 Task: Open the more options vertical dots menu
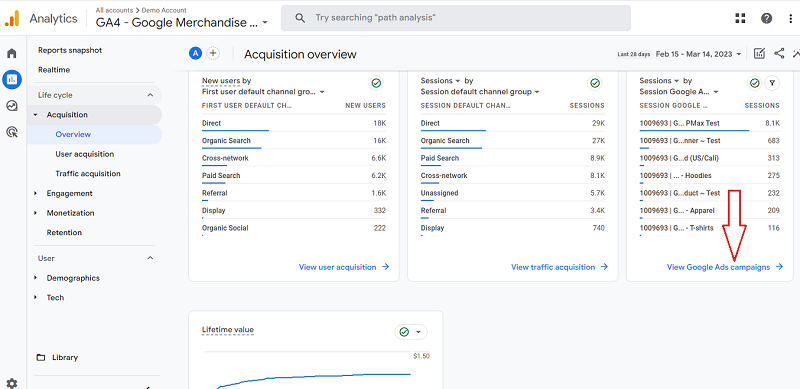pos(791,18)
